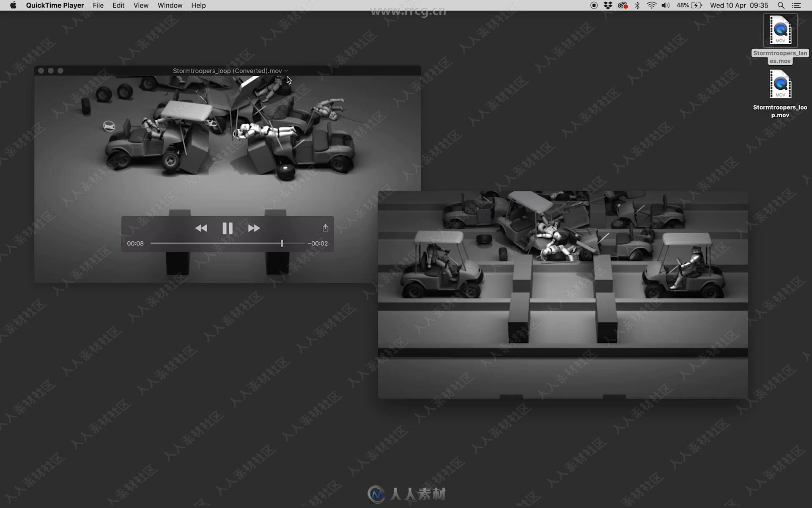
Task: Click the progress track after the playhead
Action: coord(294,243)
